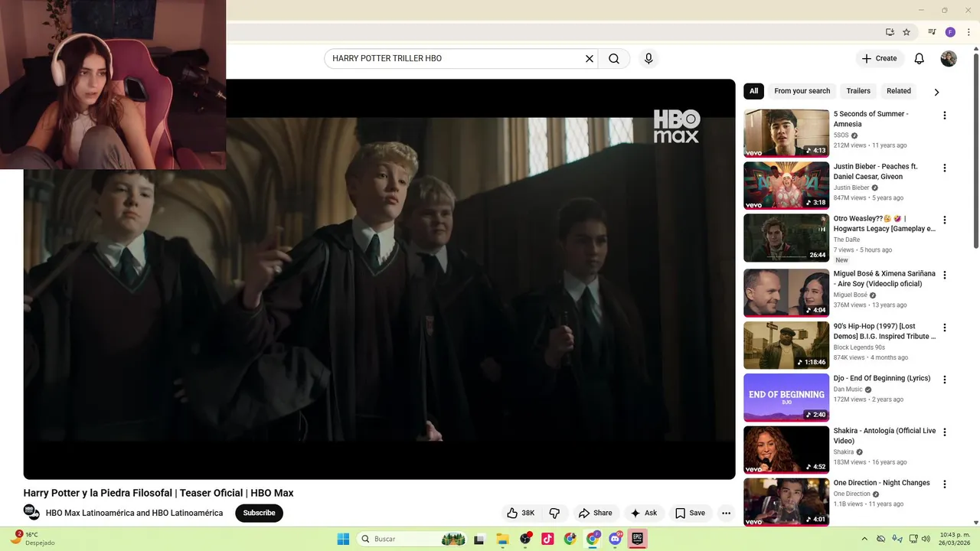Open the Chrome profile F avatar

[950, 32]
